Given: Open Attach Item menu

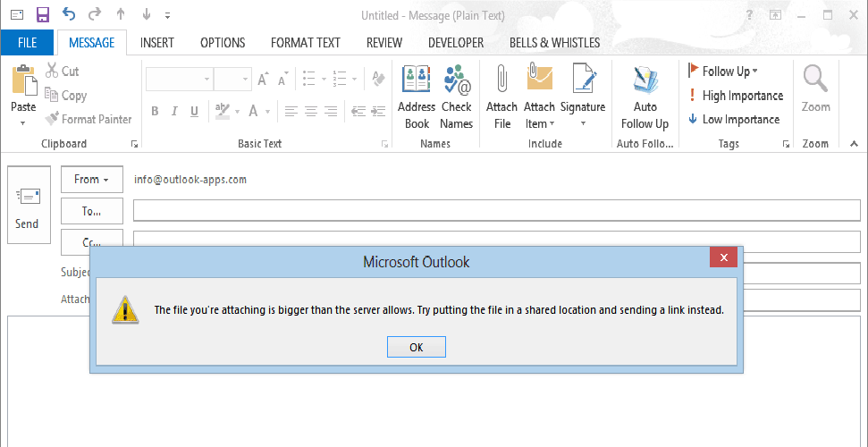Looking at the screenshot, I should coord(539,97).
